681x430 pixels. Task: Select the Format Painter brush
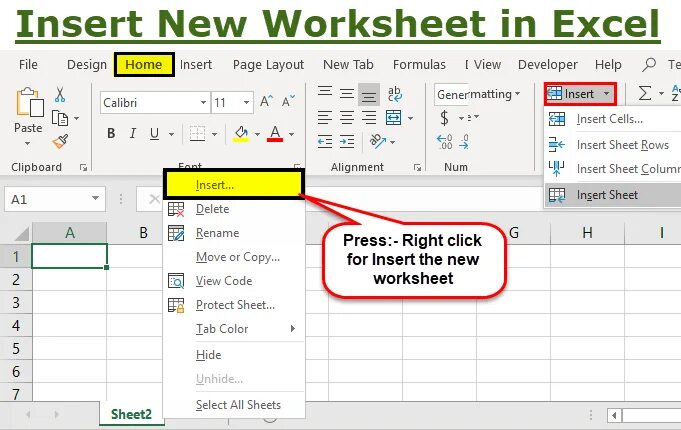click(x=60, y=141)
